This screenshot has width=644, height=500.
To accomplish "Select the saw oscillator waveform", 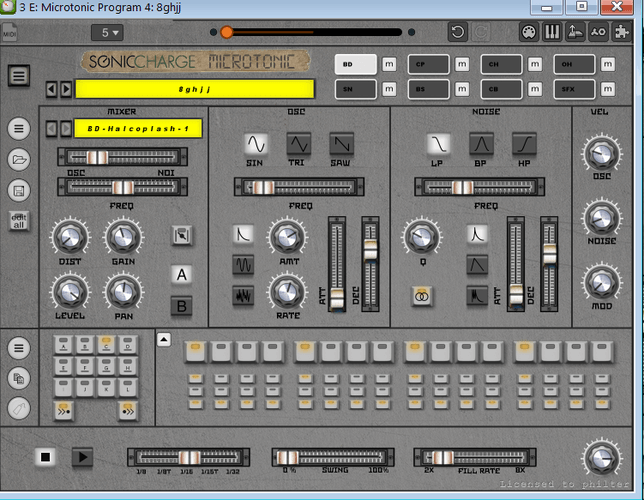I will 341,144.
